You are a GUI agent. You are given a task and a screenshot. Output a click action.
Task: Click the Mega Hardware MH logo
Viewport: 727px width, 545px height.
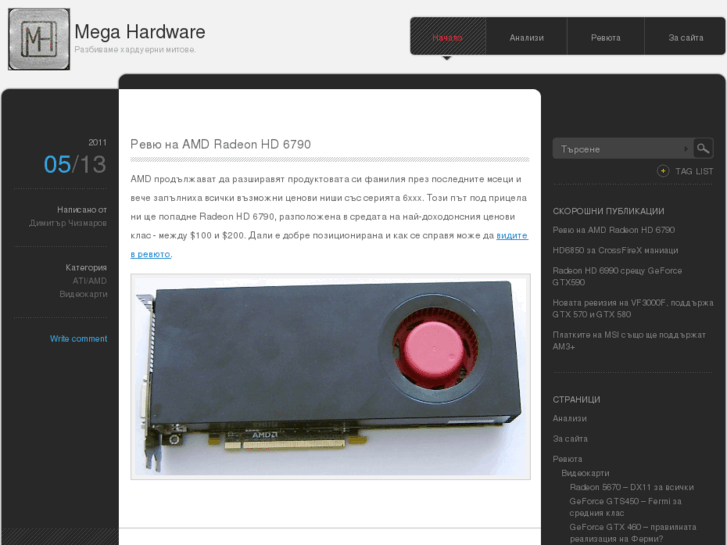click(x=39, y=39)
